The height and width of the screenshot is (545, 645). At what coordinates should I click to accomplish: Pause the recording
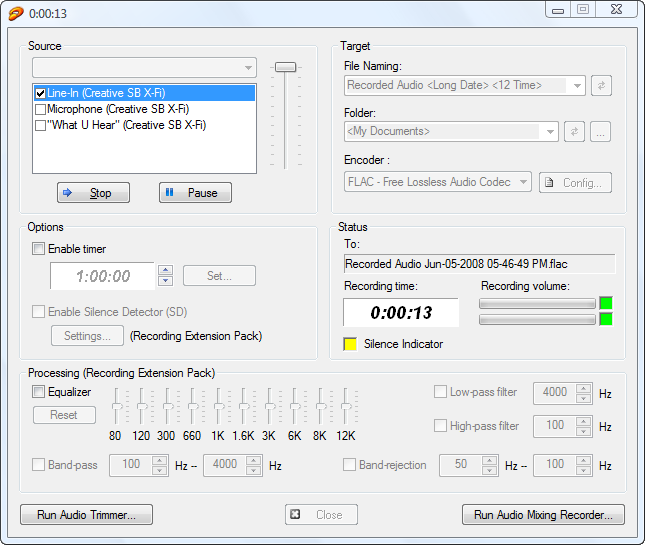(x=195, y=192)
